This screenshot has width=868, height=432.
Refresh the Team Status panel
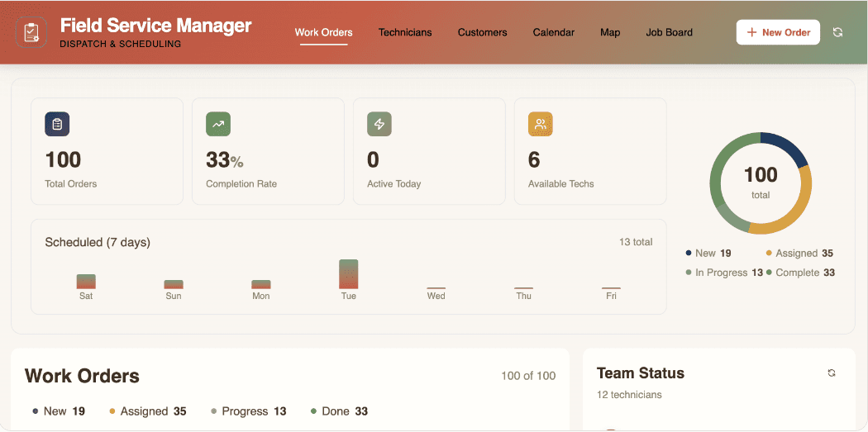pos(831,373)
